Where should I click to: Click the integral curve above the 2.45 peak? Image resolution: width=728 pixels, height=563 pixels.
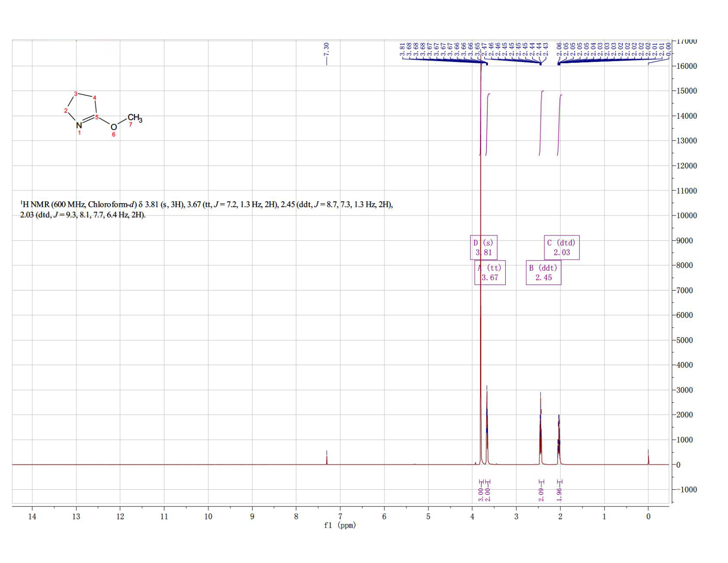[541, 123]
